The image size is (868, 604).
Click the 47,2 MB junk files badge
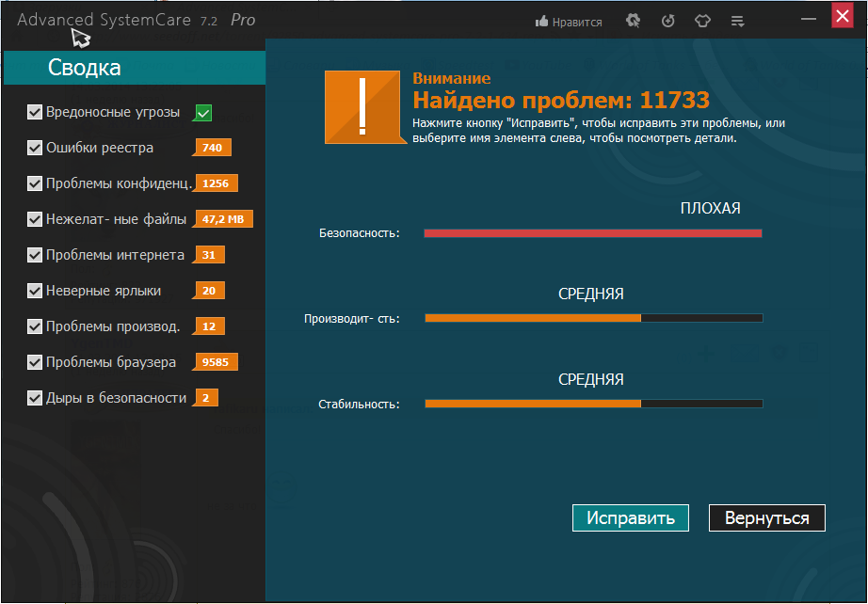point(222,219)
